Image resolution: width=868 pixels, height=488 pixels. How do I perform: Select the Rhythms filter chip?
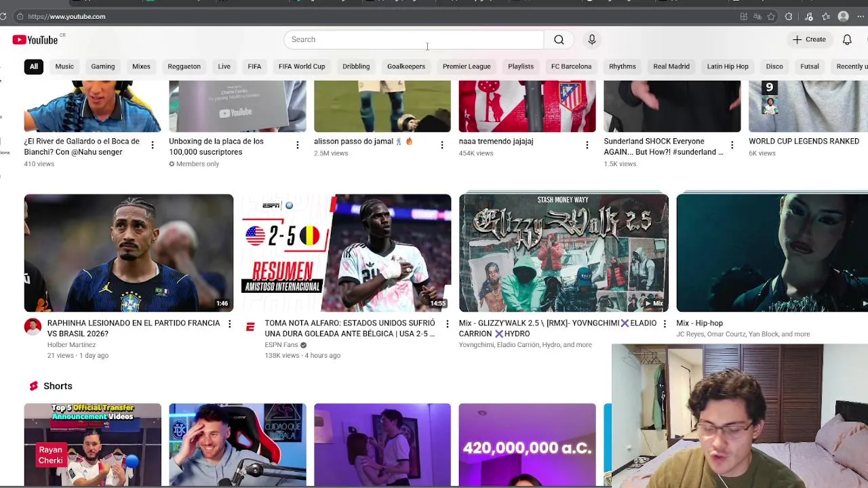(623, 66)
